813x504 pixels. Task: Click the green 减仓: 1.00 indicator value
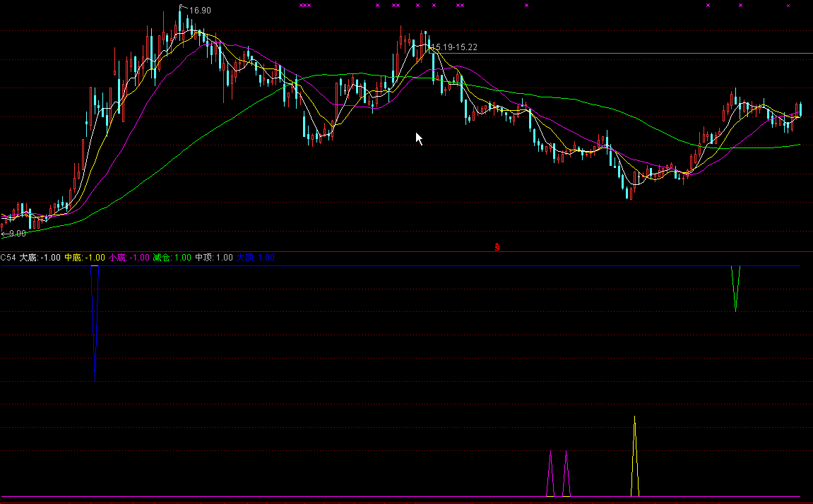tap(172, 258)
